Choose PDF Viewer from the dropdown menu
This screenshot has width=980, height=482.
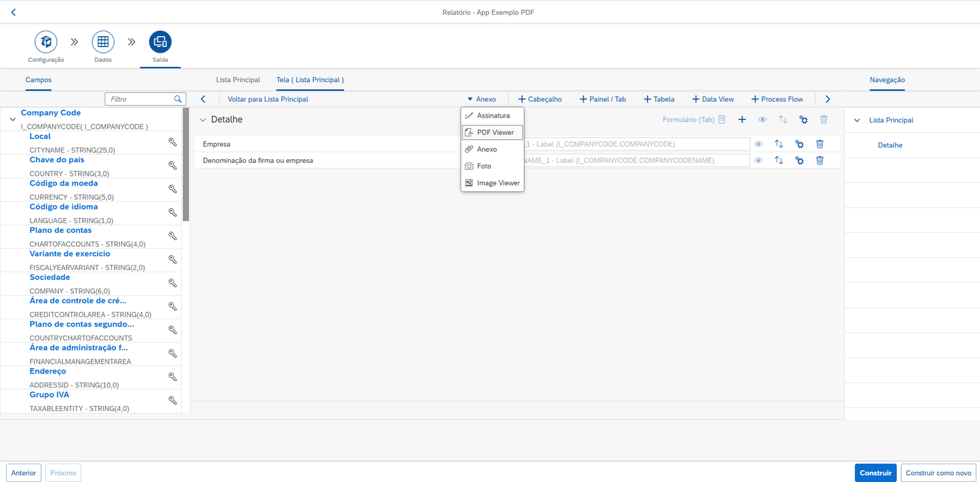(492, 132)
